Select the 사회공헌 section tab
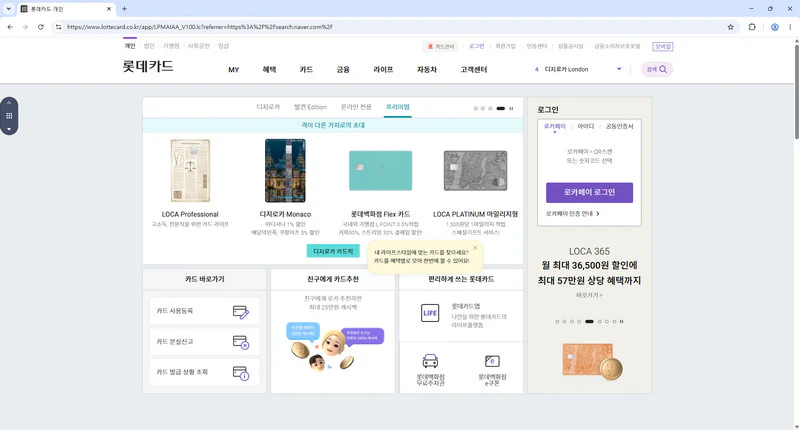Viewport: 800px width, 430px height. 198,46
